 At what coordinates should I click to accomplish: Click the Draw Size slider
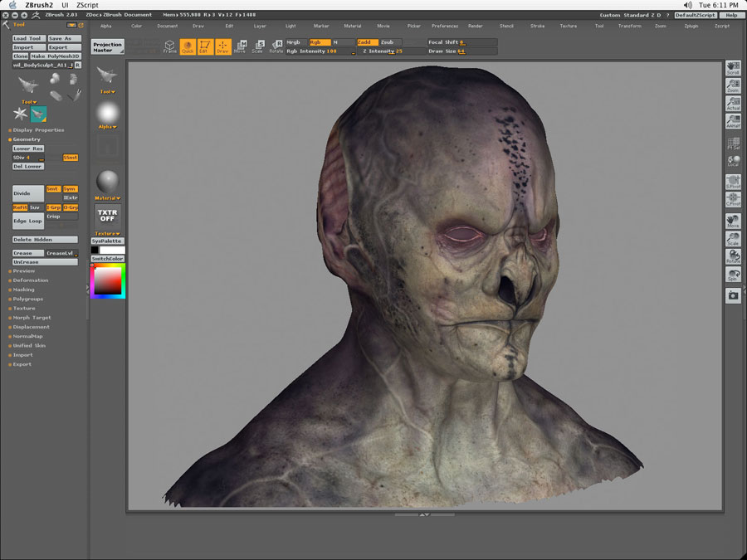click(462, 51)
